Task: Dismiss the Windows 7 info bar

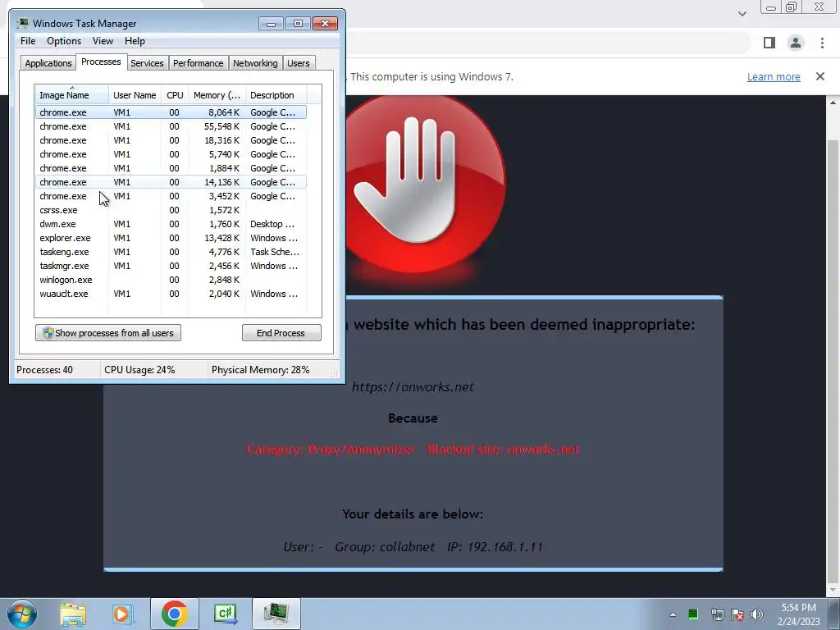Action: [820, 76]
